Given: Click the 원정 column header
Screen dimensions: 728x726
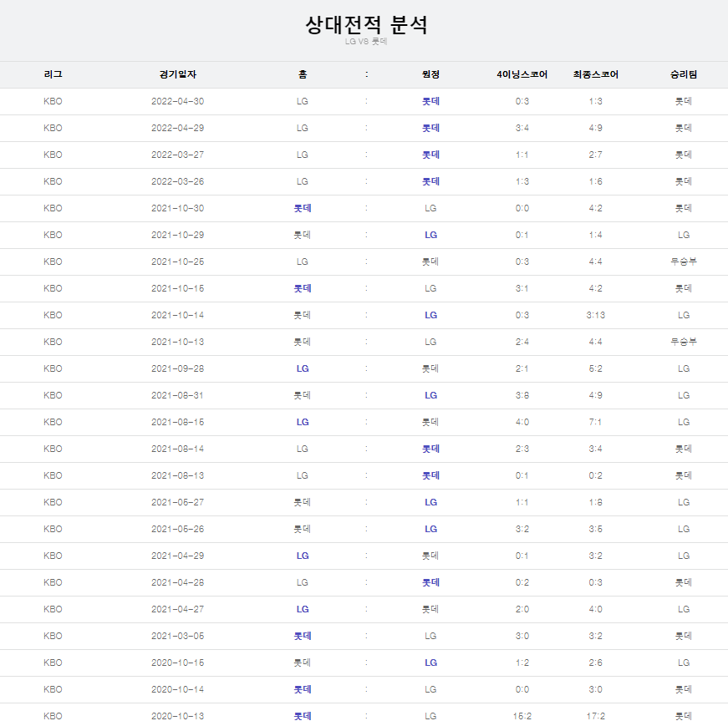Looking at the screenshot, I should pyautogui.click(x=430, y=74).
